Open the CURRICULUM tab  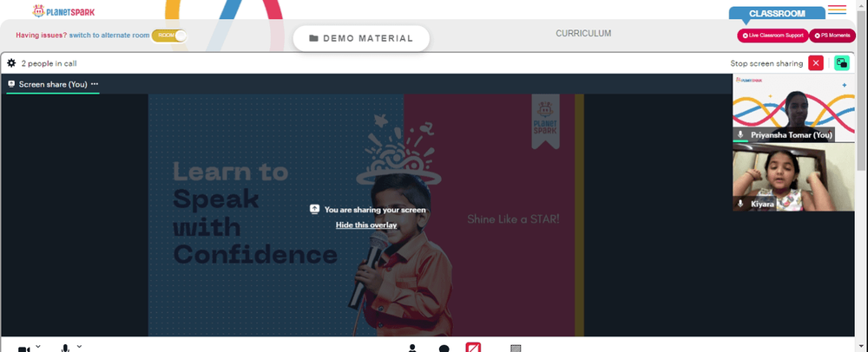click(x=583, y=33)
